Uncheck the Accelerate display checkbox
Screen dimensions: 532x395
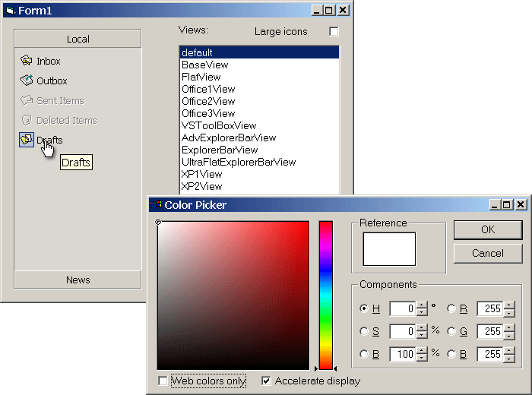[x=266, y=381]
